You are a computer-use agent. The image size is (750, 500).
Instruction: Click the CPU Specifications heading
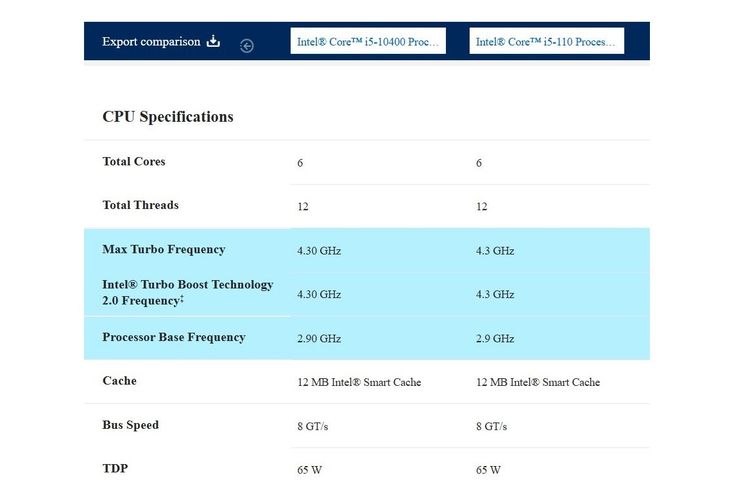click(x=168, y=117)
